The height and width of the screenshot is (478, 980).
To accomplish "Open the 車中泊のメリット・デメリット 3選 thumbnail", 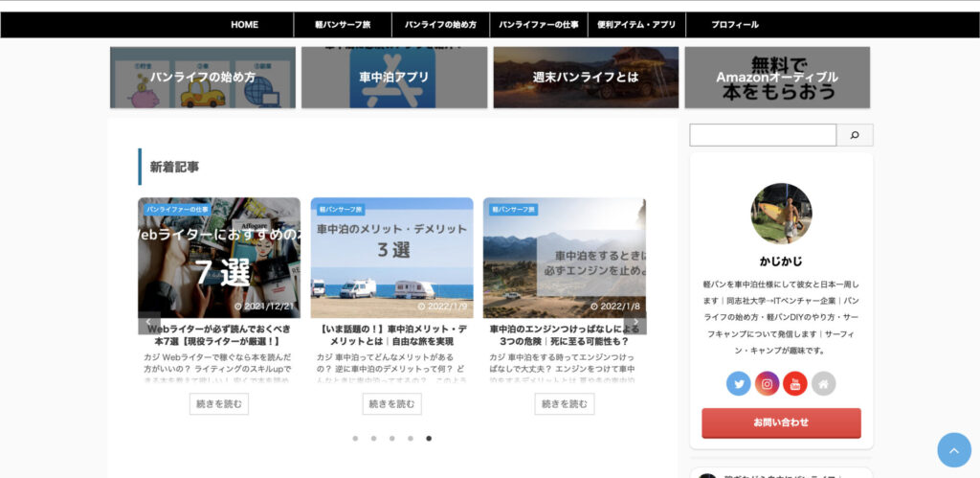I will coord(391,258).
